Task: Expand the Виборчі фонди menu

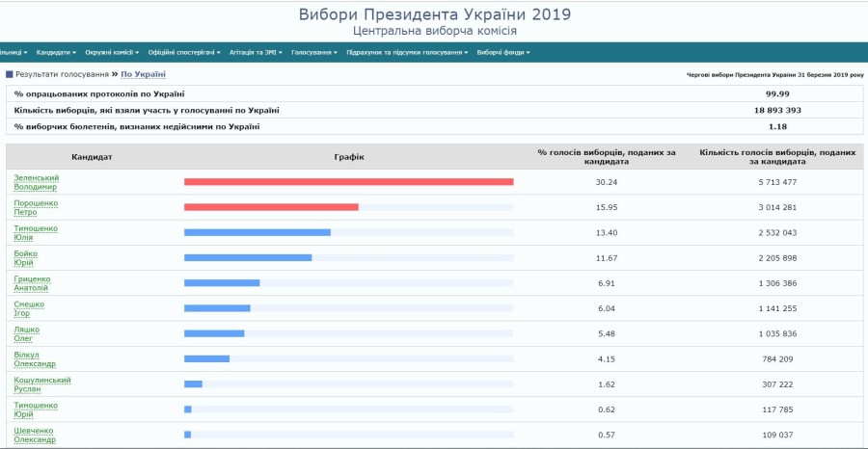Action: coord(502,52)
